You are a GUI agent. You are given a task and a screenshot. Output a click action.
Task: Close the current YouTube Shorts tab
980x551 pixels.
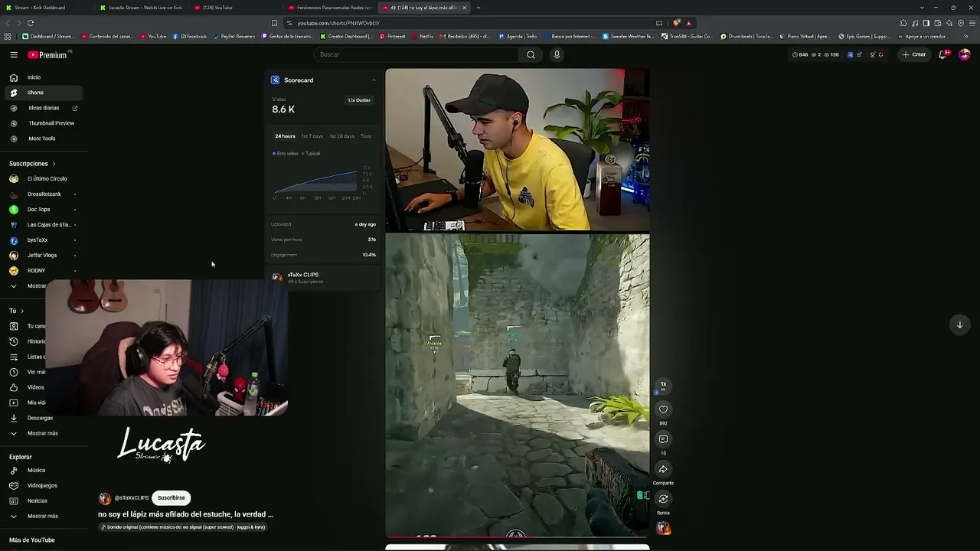tap(464, 8)
